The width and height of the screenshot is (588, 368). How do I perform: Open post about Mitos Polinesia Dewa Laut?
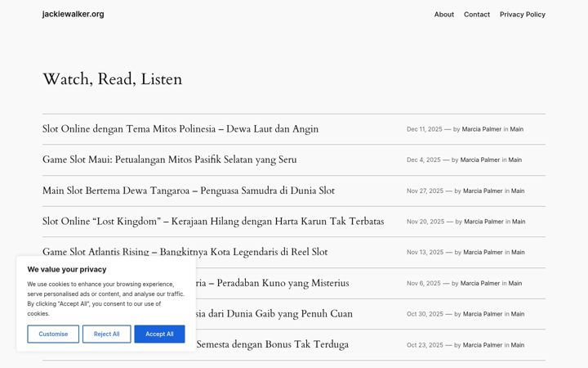(180, 129)
